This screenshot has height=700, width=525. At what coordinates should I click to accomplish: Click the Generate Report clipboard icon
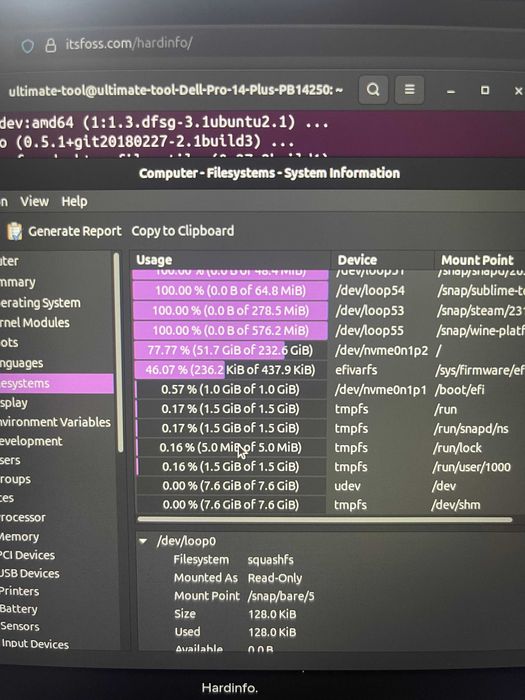click(x=15, y=231)
